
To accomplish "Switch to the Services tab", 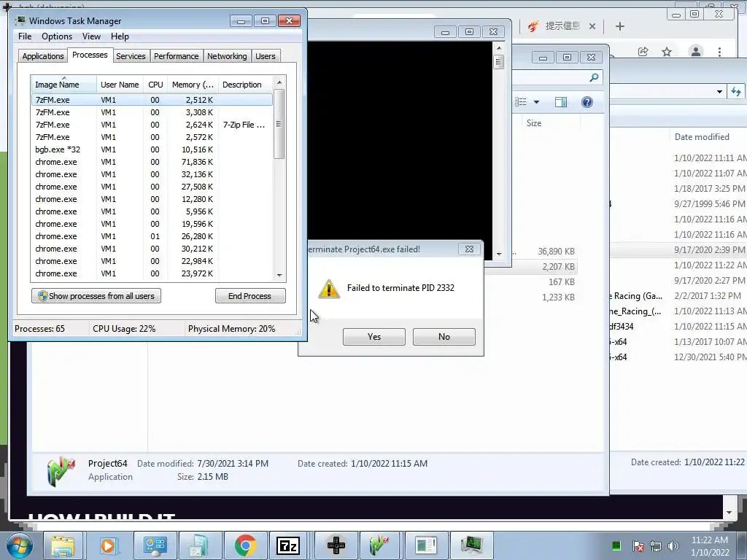I will pyautogui.click(x=131, y=56).
